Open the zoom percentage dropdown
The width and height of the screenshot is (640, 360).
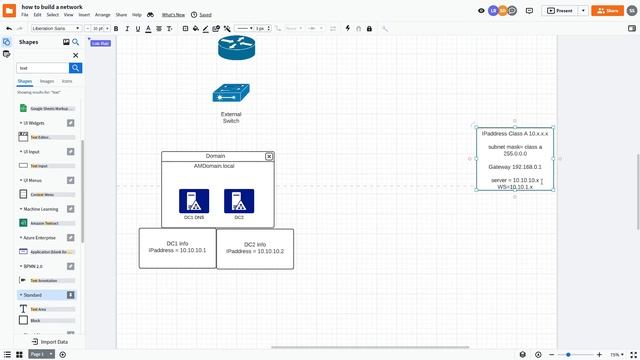point(617,355)
